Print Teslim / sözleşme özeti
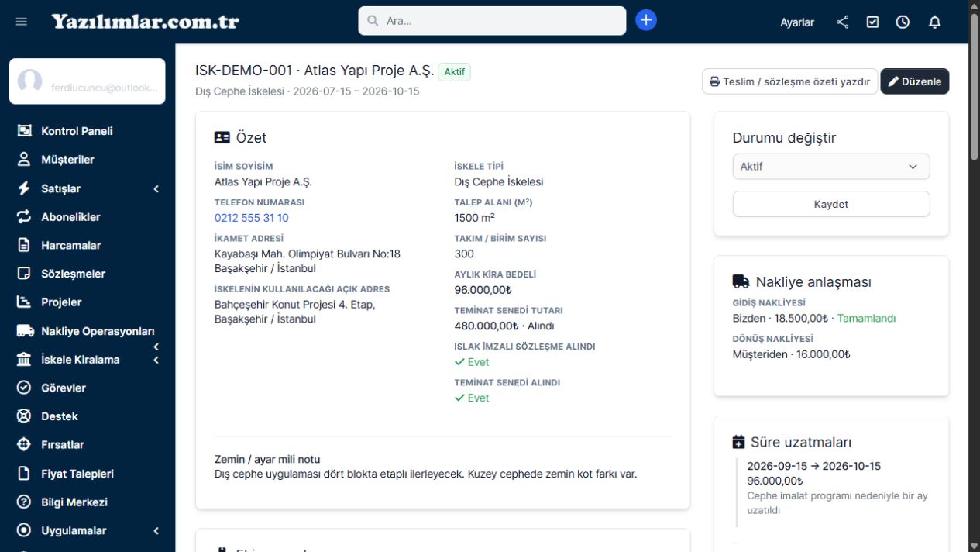The height and width of the screenshot is (552, 980). [x=790, y=81]
